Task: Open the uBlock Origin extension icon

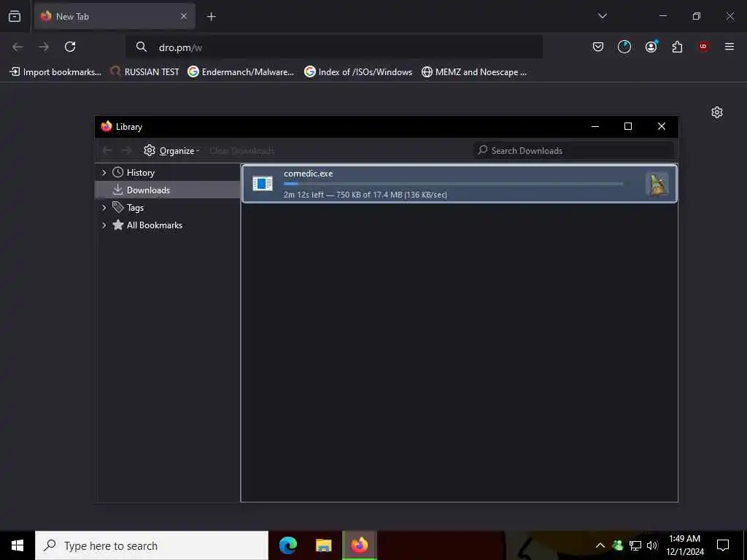Action: tap(703, 47)
